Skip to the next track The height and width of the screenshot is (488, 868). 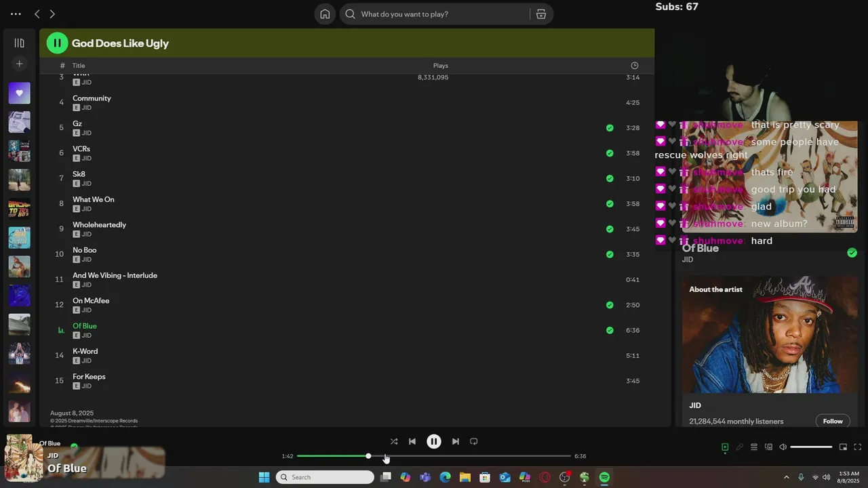pos(456,441)
